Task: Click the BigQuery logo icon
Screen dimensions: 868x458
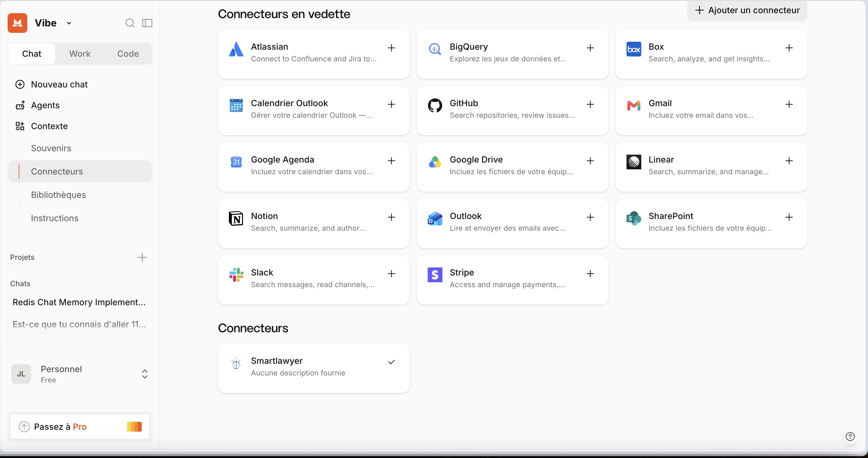Action: pos(435,49)
